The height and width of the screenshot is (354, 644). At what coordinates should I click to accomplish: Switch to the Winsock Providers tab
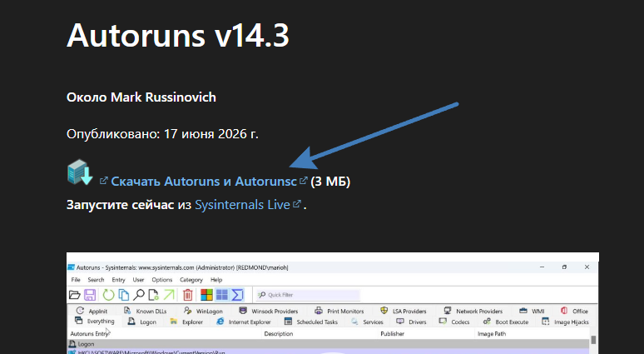click(269, 311)
